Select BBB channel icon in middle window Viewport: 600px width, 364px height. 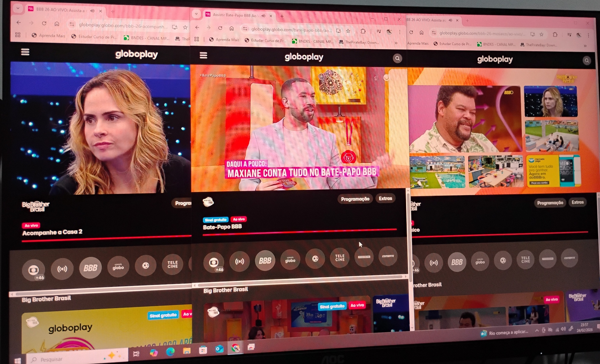click(265, 261)
